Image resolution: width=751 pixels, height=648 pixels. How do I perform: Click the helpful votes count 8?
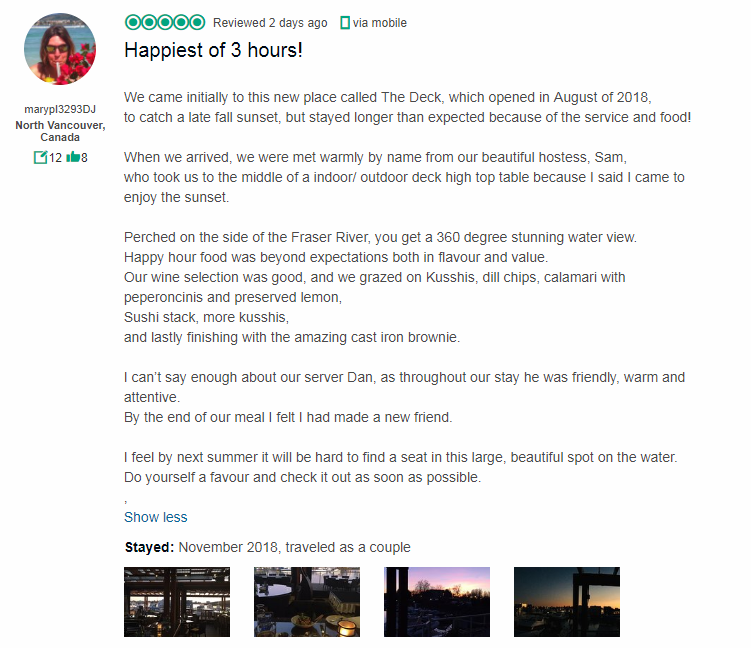84,158
